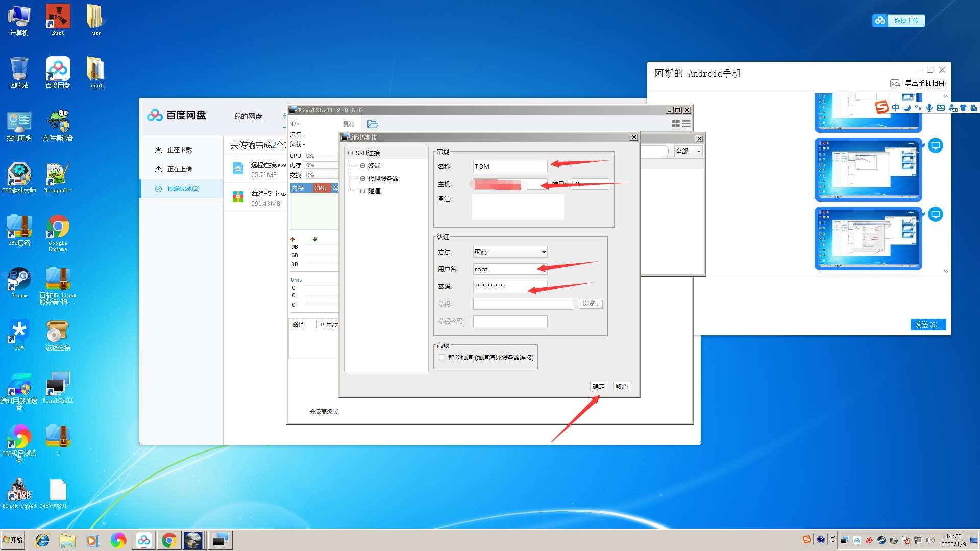980x551 pixels.
Task: Select 隧道 in connection tree
Action: (374, 191)
